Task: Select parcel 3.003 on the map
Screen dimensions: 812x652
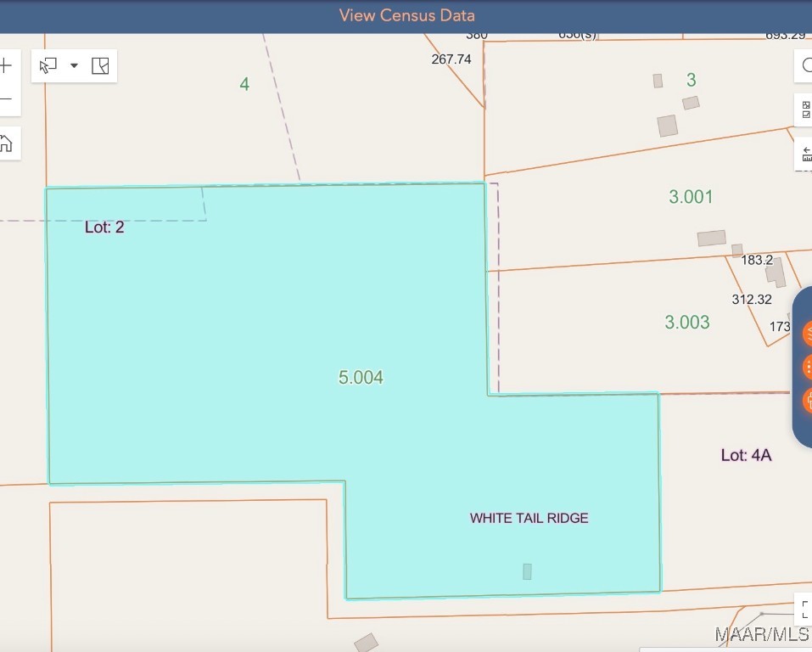Action: coord(686,323)
